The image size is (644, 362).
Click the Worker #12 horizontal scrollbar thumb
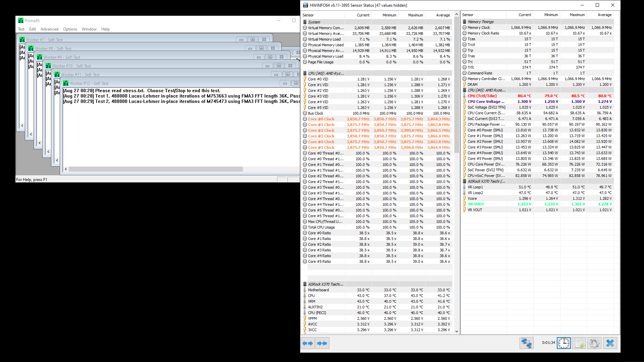(x=156, y=169)
